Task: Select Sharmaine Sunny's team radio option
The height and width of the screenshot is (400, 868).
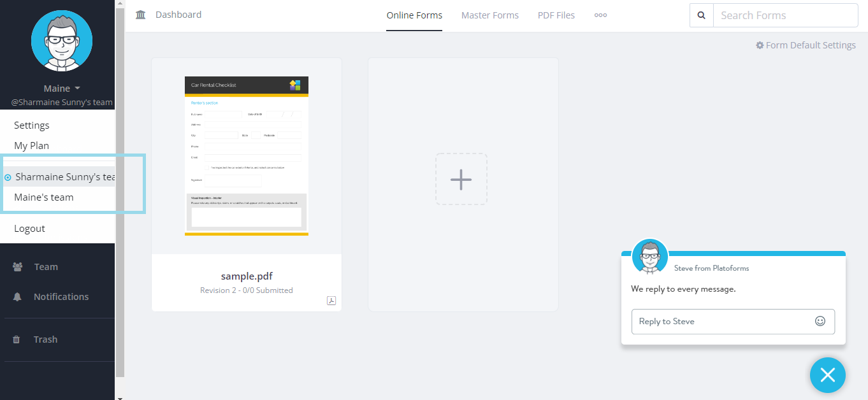Action: click(8, 177)
